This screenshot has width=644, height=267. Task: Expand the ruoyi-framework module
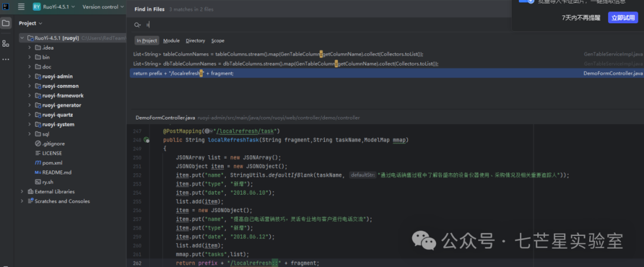point(30,96)
